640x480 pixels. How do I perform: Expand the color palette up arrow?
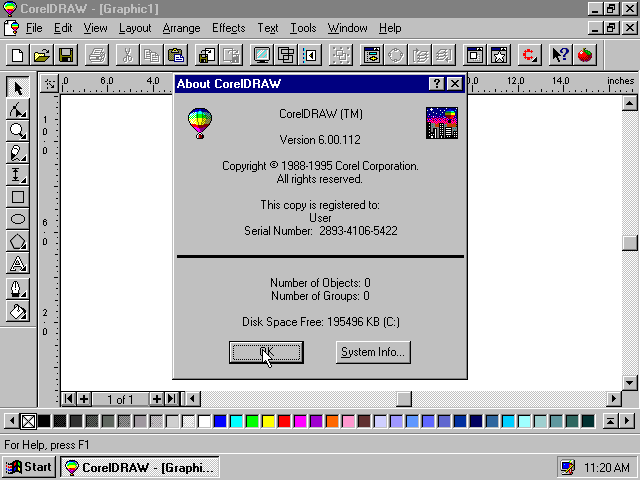pyautogui.click(x=610, y=421)
